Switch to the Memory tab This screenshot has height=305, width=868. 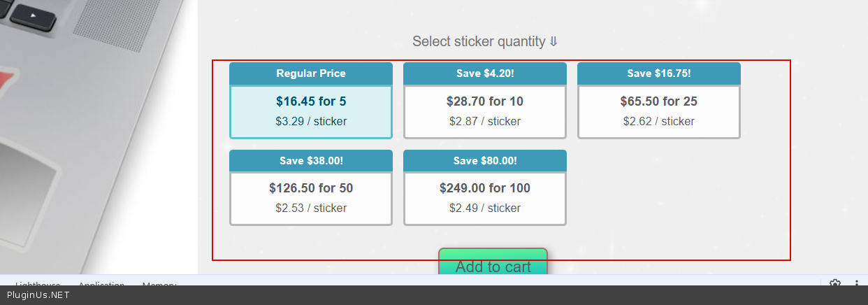(159, 283)
